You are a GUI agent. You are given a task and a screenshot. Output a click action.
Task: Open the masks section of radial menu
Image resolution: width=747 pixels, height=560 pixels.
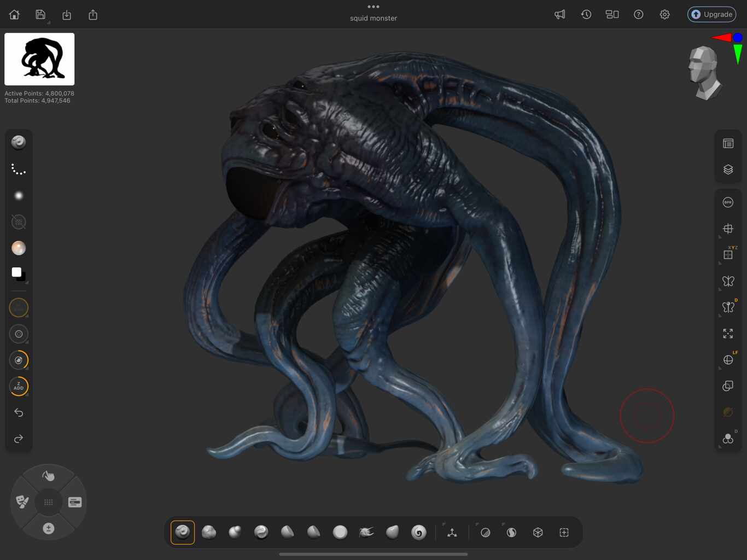(22, 501)
